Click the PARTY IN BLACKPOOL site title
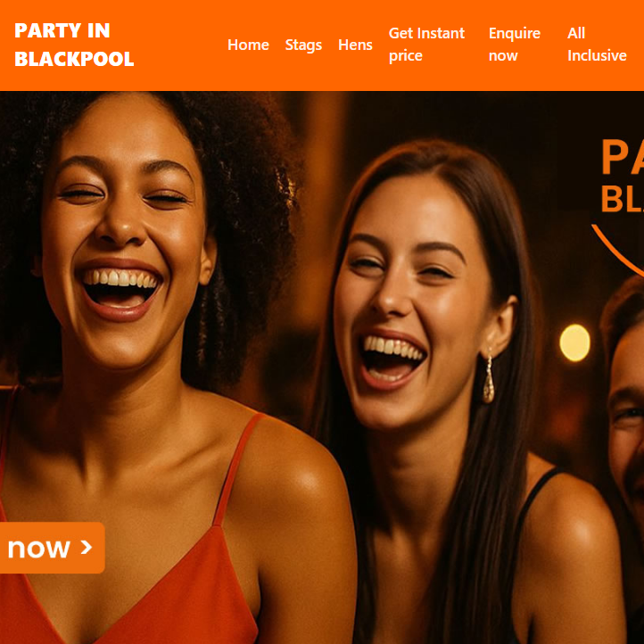This screenshot has width=644, height=644. 74,45
